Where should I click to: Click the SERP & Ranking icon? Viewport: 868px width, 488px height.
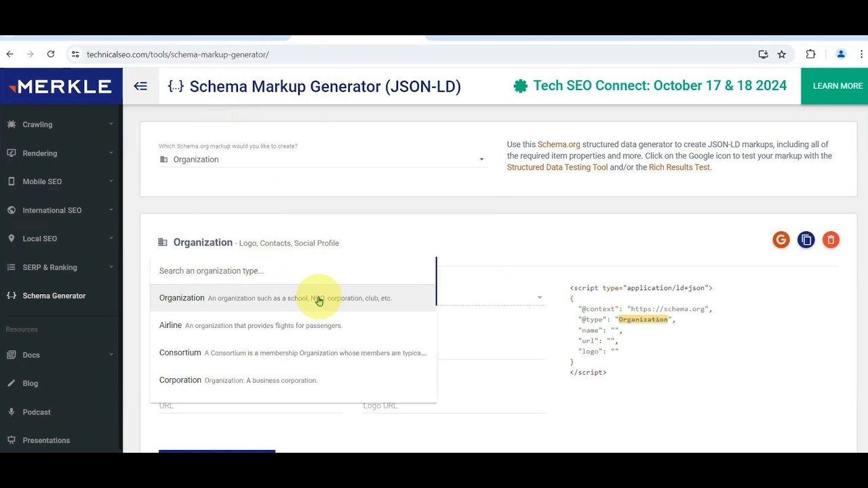tap(11, 267)
